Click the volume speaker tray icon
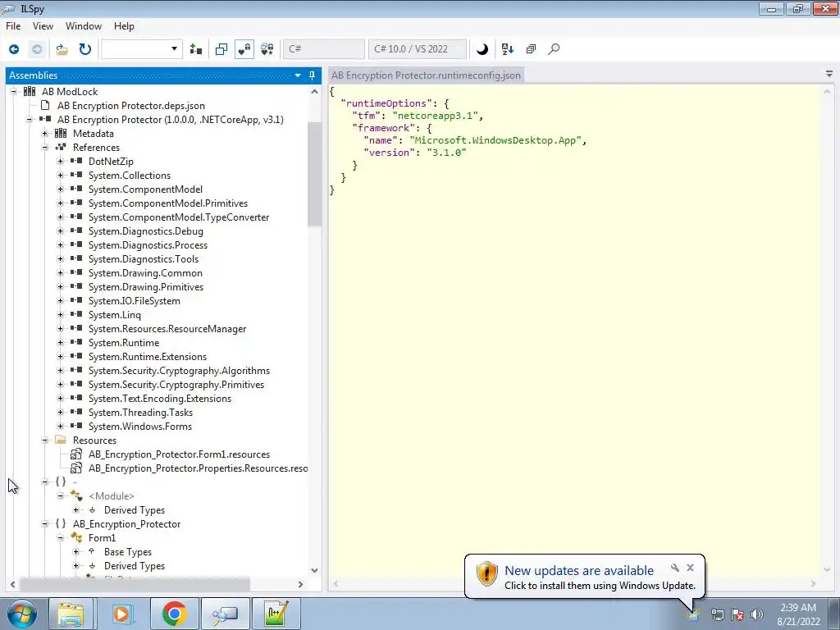This screenshot has height=630, width=840. [x=757, y=614]
